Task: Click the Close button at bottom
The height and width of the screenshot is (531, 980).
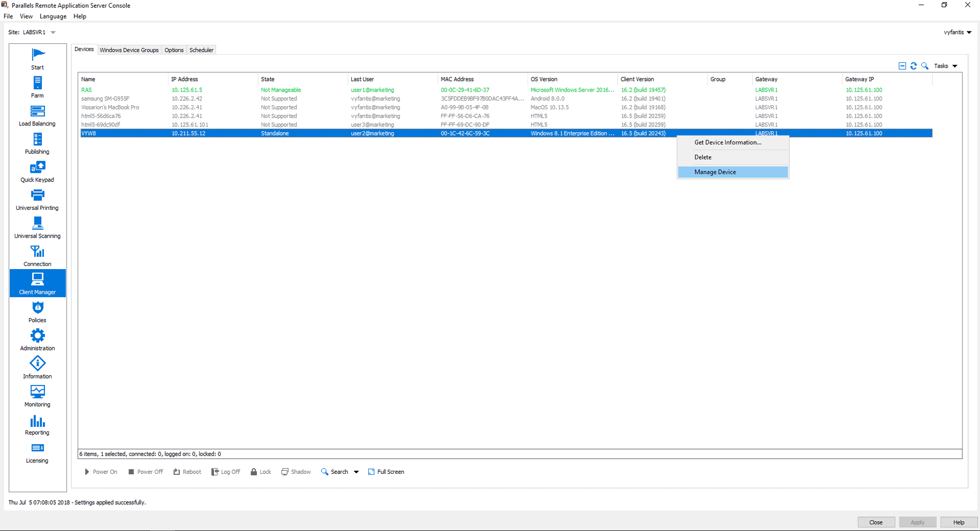Action: click(876, 522)
